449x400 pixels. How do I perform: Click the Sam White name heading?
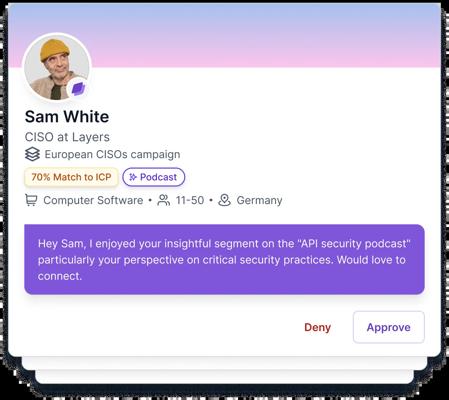point(67,117)
